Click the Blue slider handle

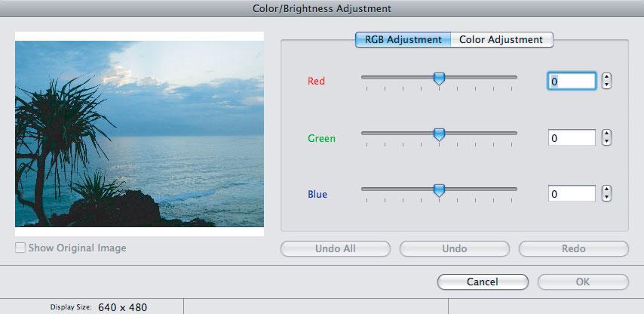click(x=439, y=190)
